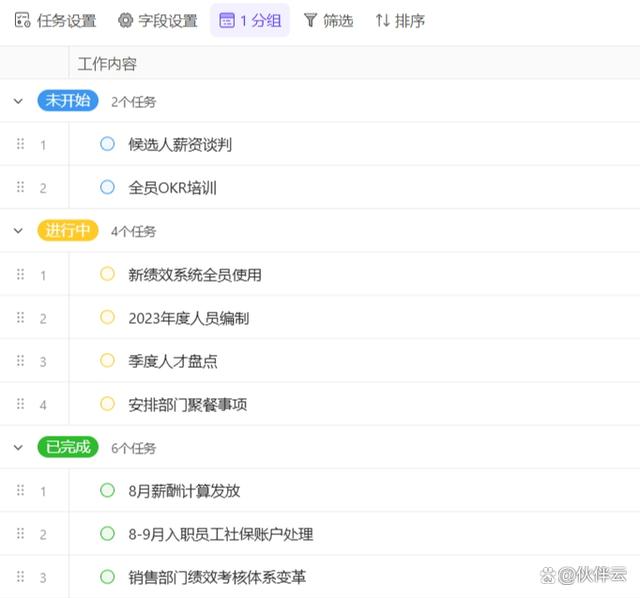Viewport: 640px width, 598px height.
Task: Click the green 已完成 status tag
Action: coord(68,447)
